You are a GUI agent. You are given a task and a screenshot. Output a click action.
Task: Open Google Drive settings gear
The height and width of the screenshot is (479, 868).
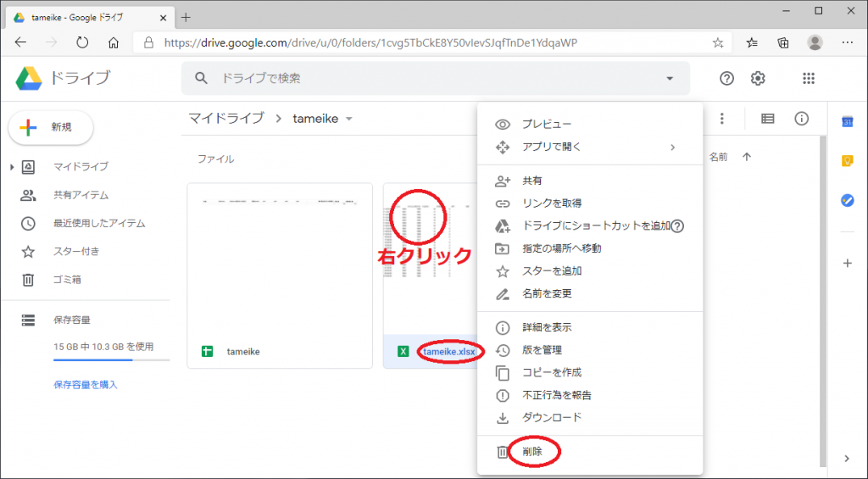(758, 78)
